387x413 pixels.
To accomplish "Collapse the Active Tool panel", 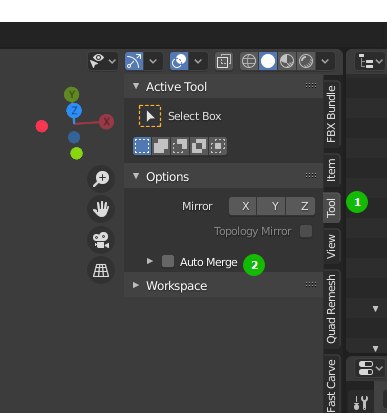I will (136, 86).
